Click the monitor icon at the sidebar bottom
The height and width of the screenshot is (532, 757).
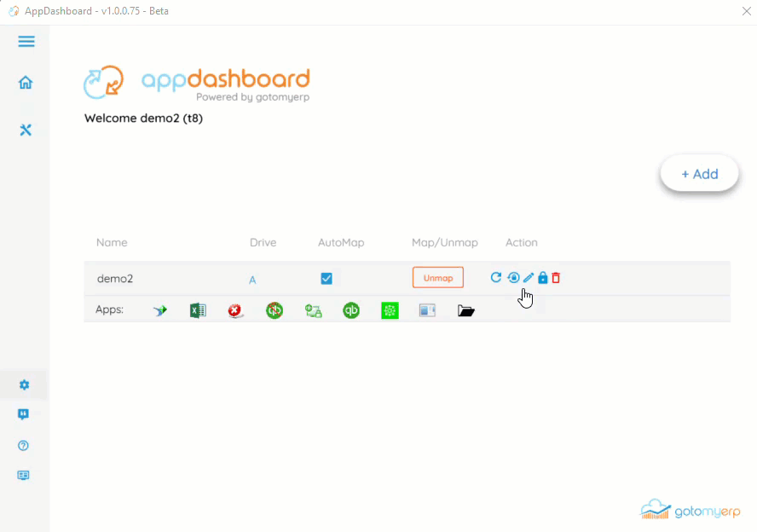pyautogui.click(x=23, y=475)
